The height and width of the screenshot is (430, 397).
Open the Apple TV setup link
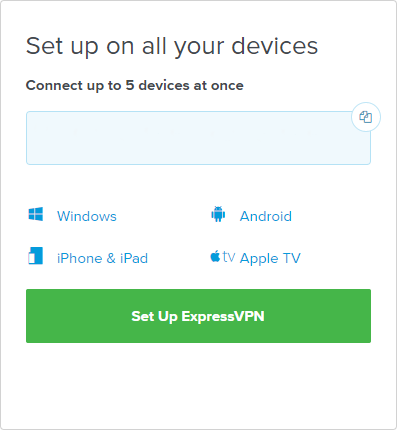[270, 258]
